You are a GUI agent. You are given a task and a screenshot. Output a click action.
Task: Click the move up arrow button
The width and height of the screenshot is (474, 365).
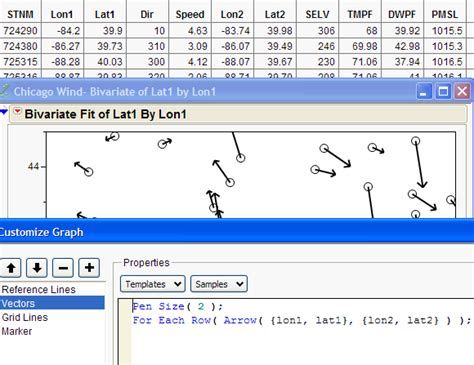tap(11, 268)
